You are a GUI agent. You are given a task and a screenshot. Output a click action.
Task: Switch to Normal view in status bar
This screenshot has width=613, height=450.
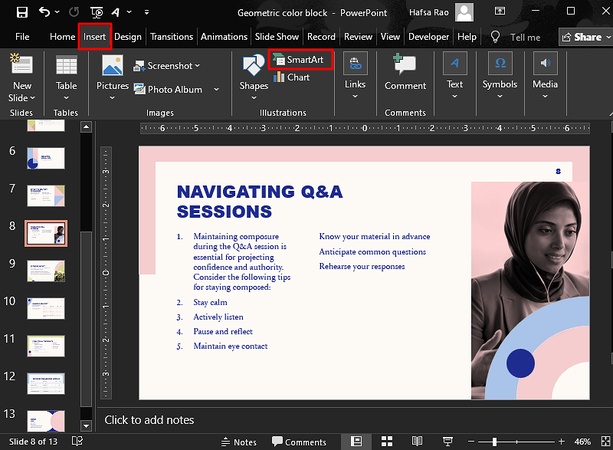pyautogui.click(x=356, y=441)
